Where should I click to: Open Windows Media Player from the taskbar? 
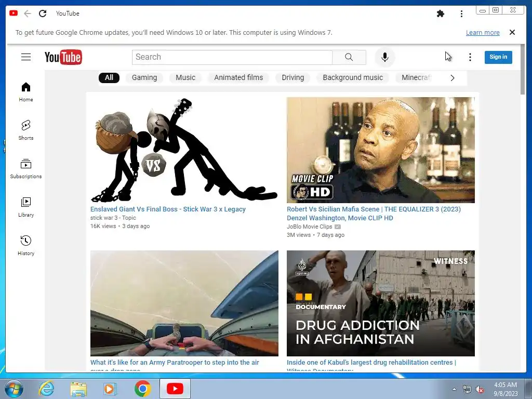click(x=110, y=389)
